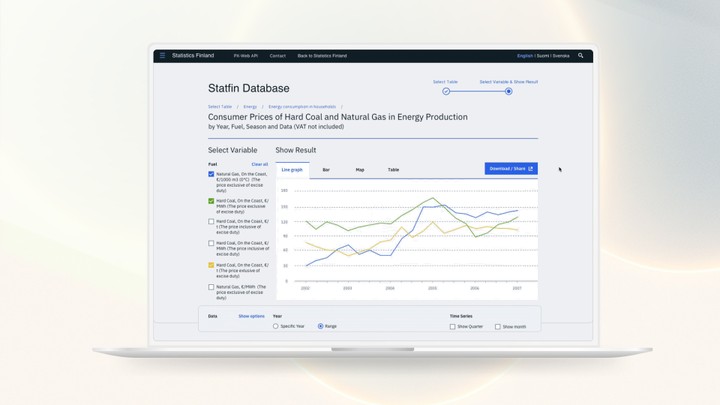Select the Specific Year radio button
The image size is (720, 405).
(x=276, y=326)
